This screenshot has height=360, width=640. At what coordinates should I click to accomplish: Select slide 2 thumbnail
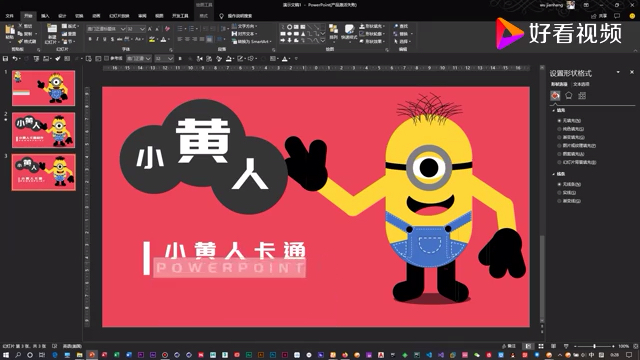pos(44,130)
